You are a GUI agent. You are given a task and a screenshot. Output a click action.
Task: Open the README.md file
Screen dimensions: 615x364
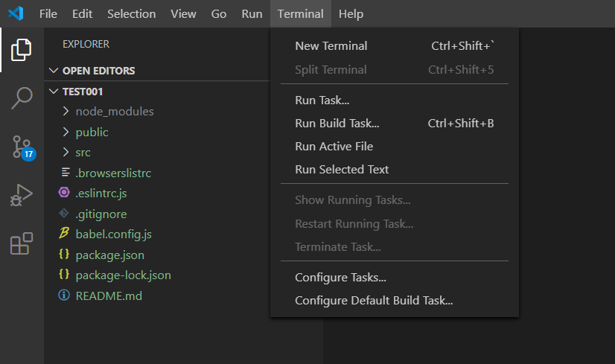point(108,296)
